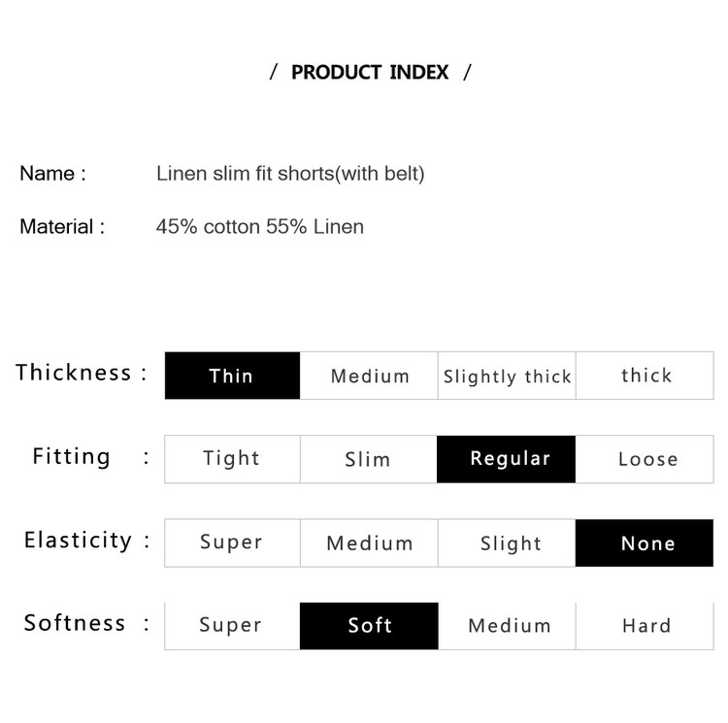Pick the Loose fitting option
Screen dimensions: 728x723
point(645,459)
